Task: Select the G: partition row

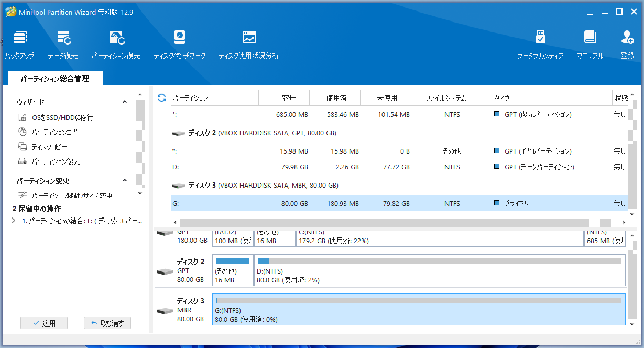Action: pos(399,203)
